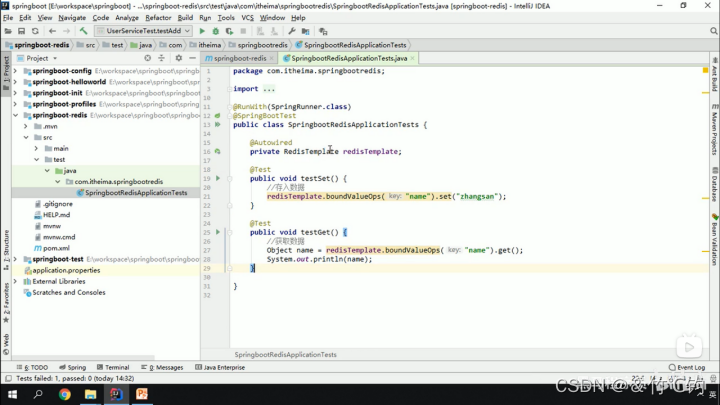Expand the springboot-profiles module
720x405 pixels.
[15, 104]
